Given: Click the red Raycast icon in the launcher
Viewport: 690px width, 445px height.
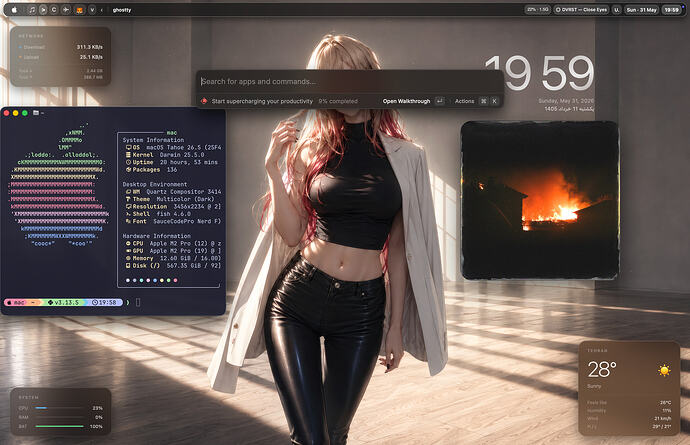Looking at the screenshot, I should [204, 101].
